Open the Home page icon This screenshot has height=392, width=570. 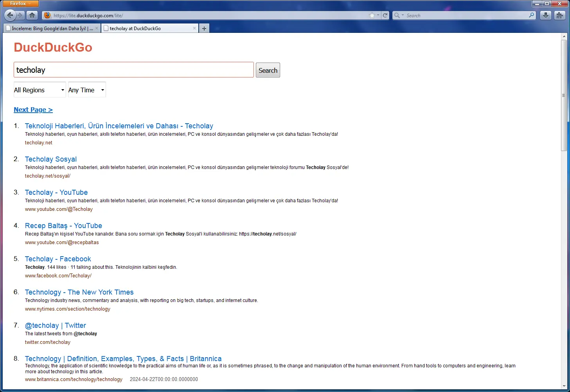coord(32,15)
